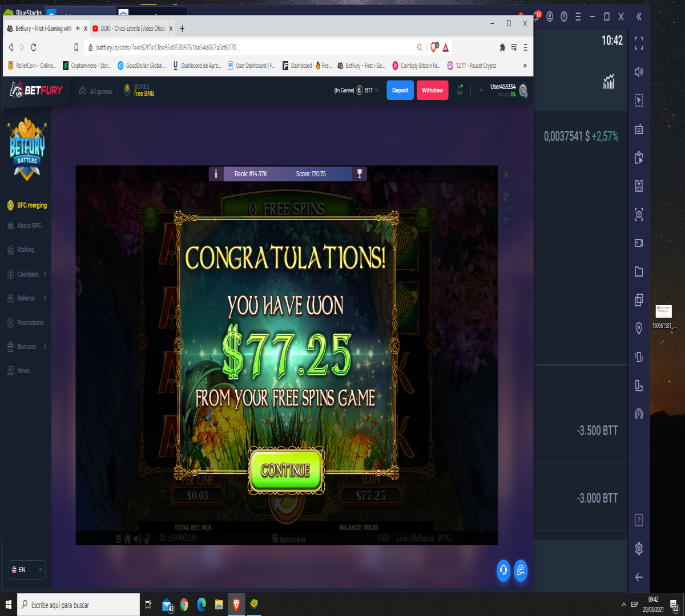Open All games in the BetFury header
This screenshot has width=685, height=616.
click(95, 91)
